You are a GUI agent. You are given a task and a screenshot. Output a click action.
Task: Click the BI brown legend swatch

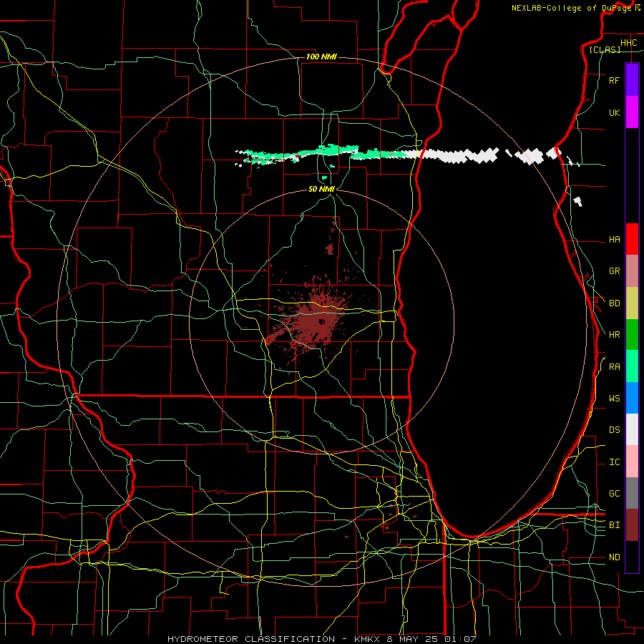tap(632, 525)
